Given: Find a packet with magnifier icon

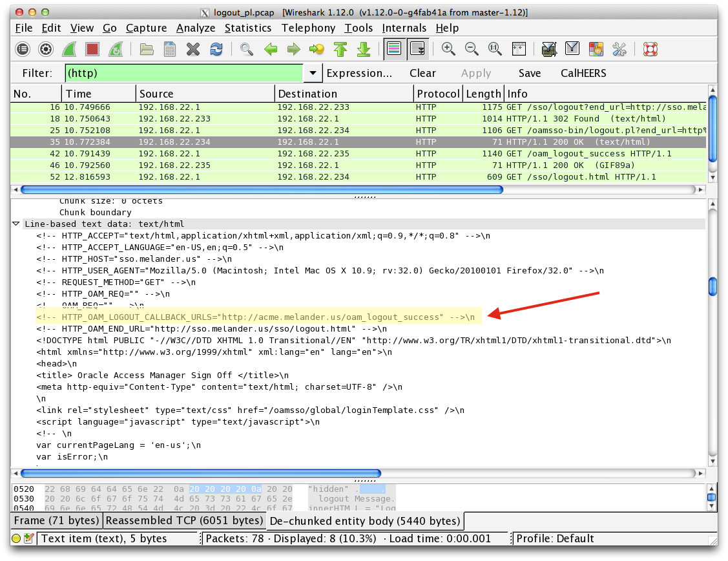Looking at the screenshot, I should pyautogui.click(x=247, y=49).
